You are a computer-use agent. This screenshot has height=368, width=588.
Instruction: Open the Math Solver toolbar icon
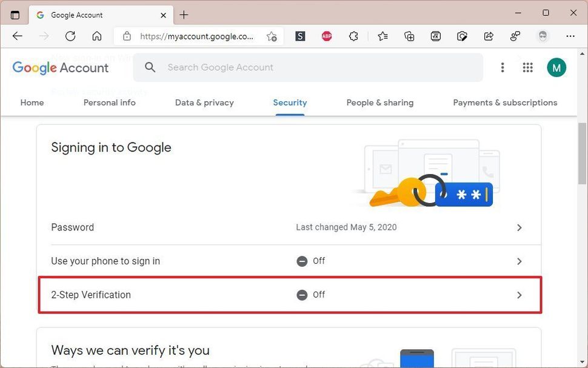coord(436,36)
